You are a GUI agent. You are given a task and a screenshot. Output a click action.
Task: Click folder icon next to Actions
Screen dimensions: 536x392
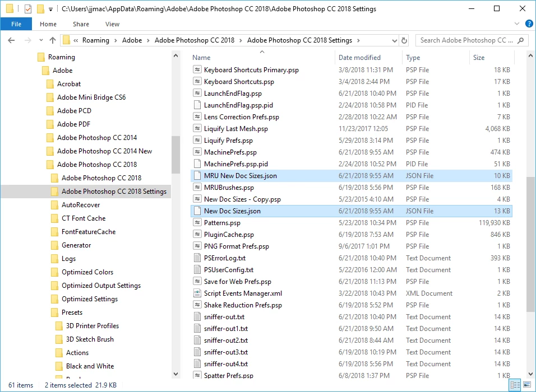(x=59, y=353)
